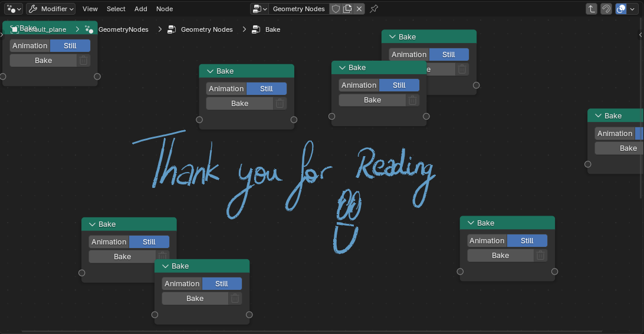Click the Geometry Nodes name field
The height and width of the screenshot is (334, 644).
click(x=299, y=9)
